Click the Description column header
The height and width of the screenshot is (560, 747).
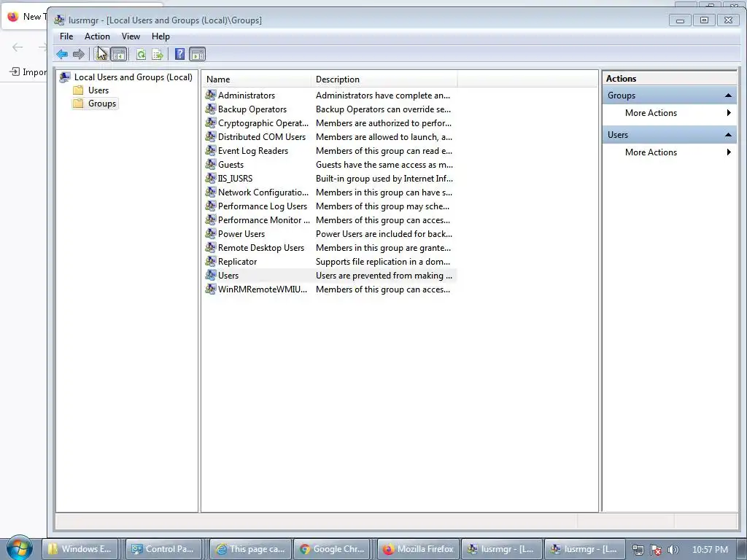[x=384, y=79]
